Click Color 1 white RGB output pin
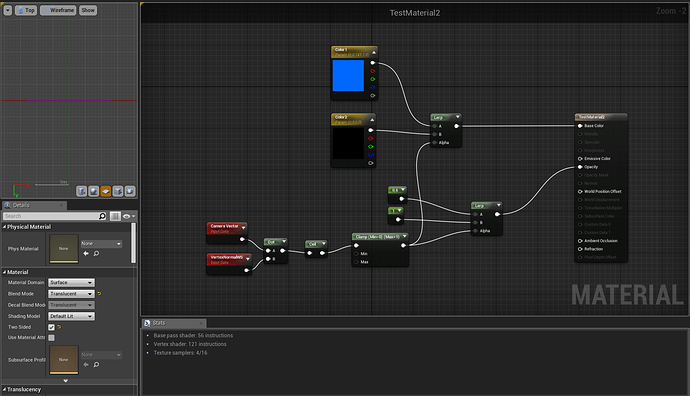 click(x=373, y=63)
